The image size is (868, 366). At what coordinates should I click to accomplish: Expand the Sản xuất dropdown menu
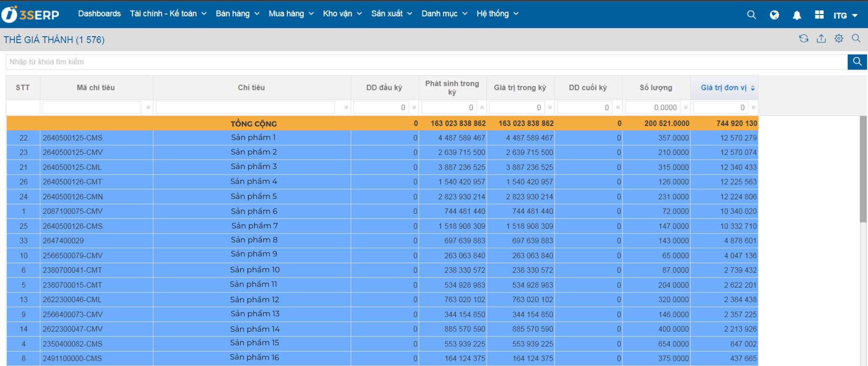click(391, 14)
